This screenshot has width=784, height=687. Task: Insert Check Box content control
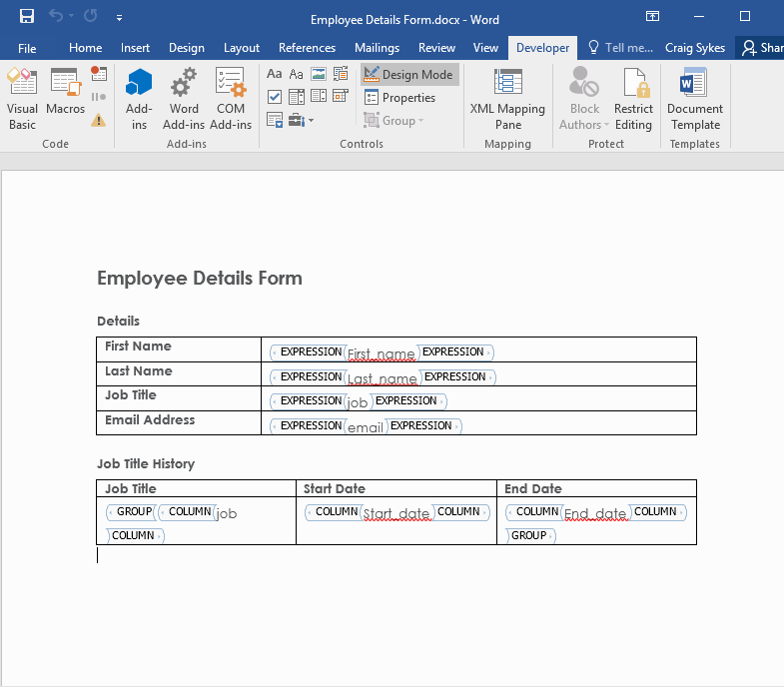[274, 97]
